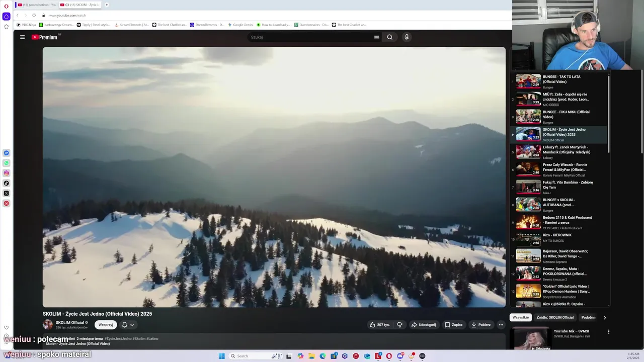Select the Podobne filter chip
The width and height of the screenshot is (644, 362).
(x=588, y=318)
